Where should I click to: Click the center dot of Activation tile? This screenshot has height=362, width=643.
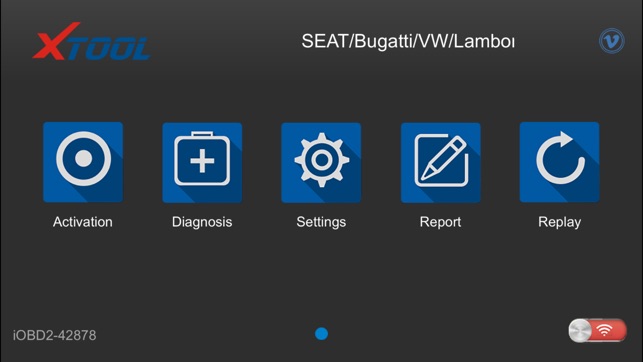pyautogui.click(x=84, y=158)
